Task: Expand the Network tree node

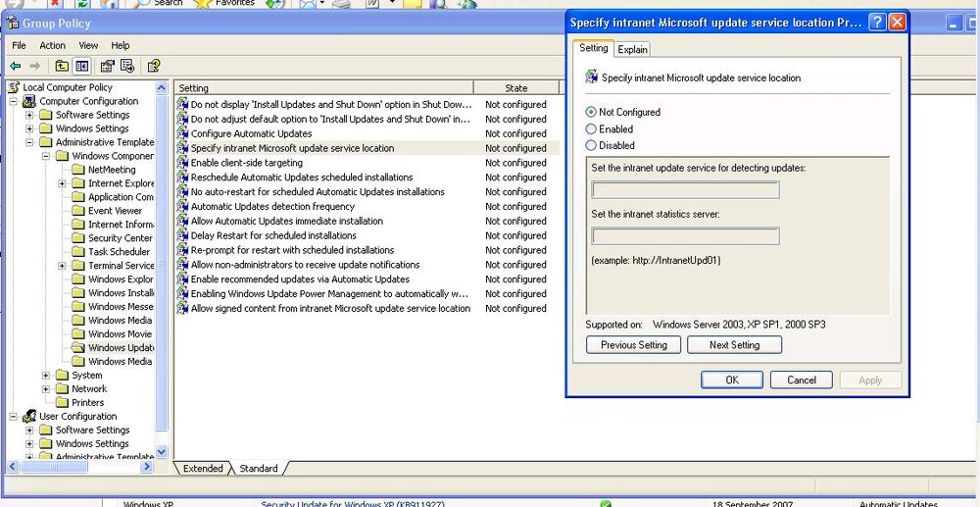Action: (46, 389)
